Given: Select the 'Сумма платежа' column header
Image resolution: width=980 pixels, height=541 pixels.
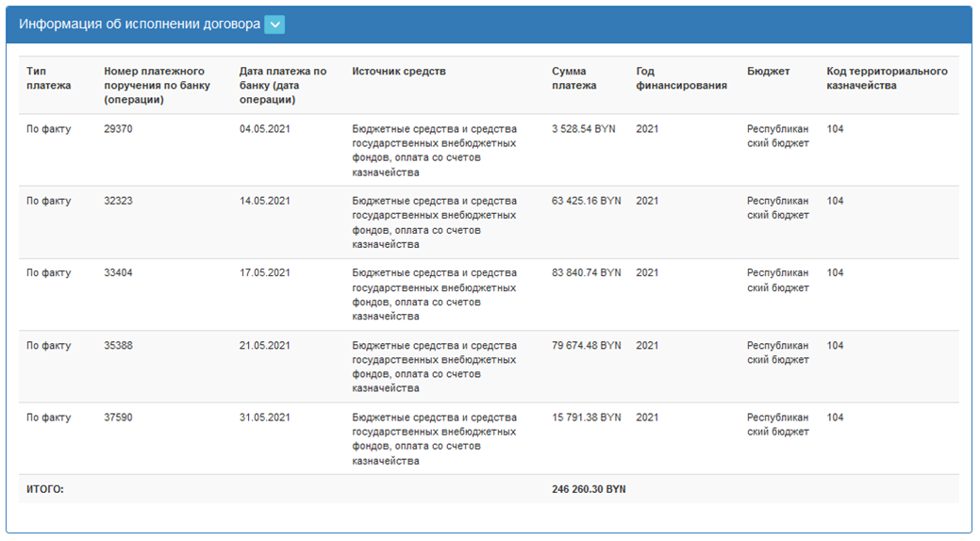Looking at the screenshot, I should 573,78.
